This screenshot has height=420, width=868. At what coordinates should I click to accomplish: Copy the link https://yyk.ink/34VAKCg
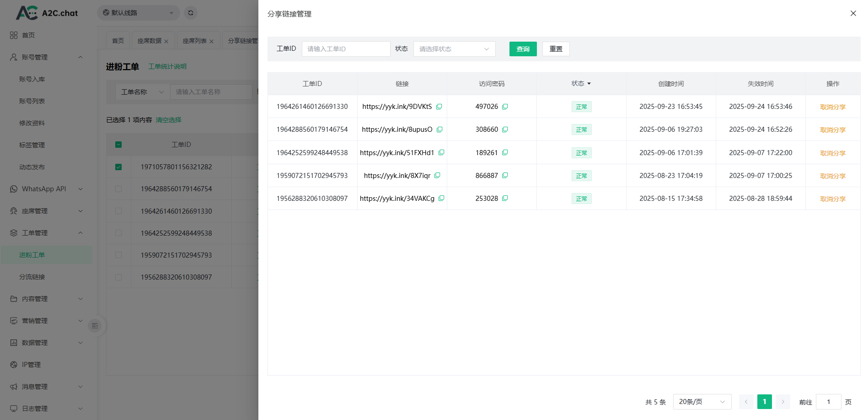(x=441, y=198)
